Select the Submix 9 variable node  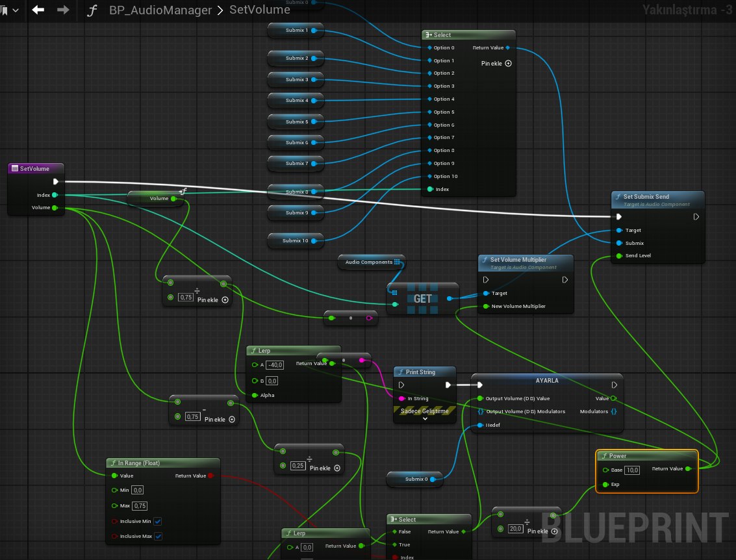(x=296, y=213)
